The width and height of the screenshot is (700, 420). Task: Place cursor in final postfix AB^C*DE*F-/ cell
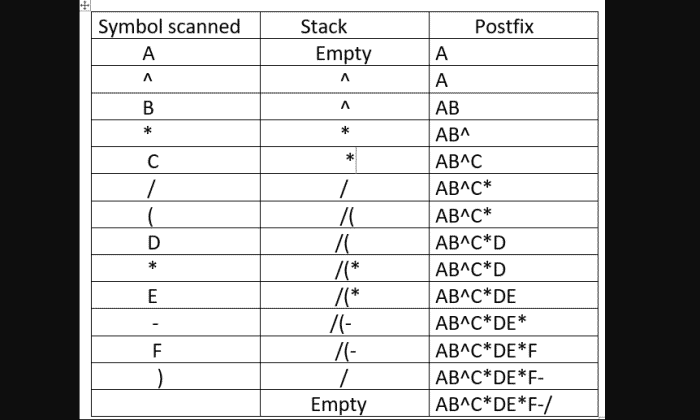[513, 403]
